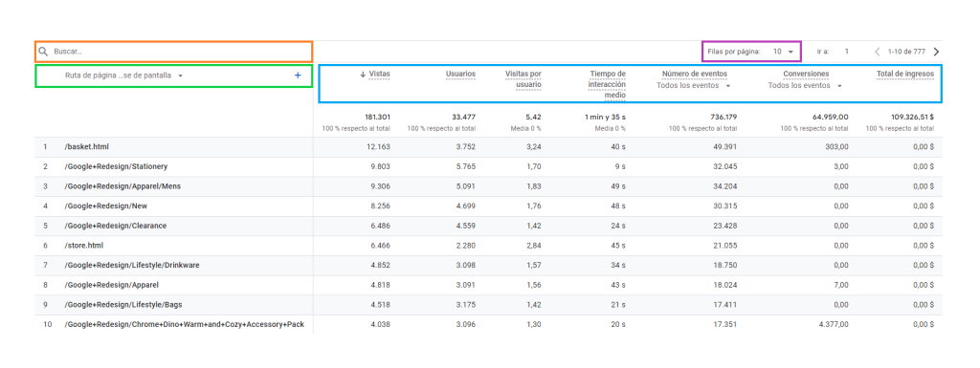The height and width of the screenshot is (368, 980).
Task: Sort by Tiempo de interacción medio header
Action: (x=606, y=84)
